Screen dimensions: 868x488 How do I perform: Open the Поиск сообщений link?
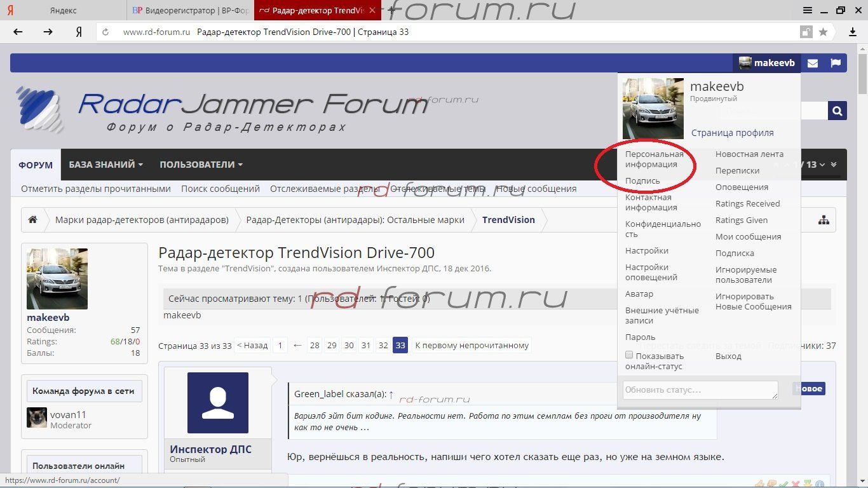tap(220, 189)
